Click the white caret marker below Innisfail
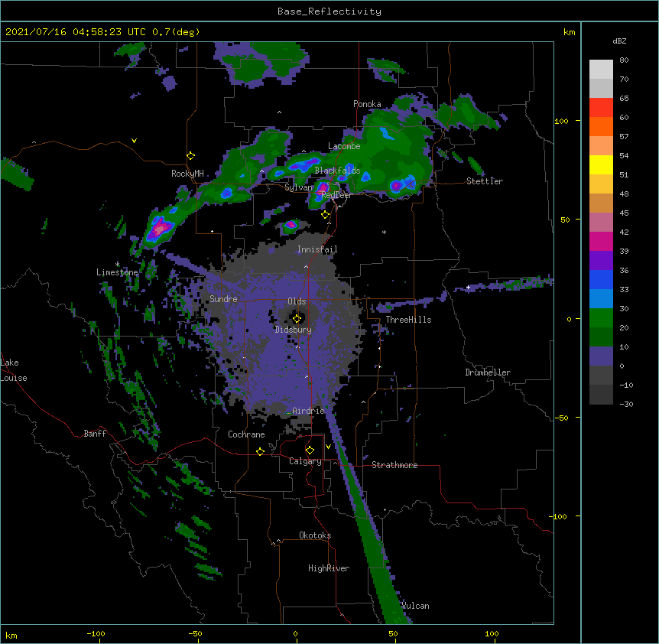The image size is (659, 644). tap(306, 266)
